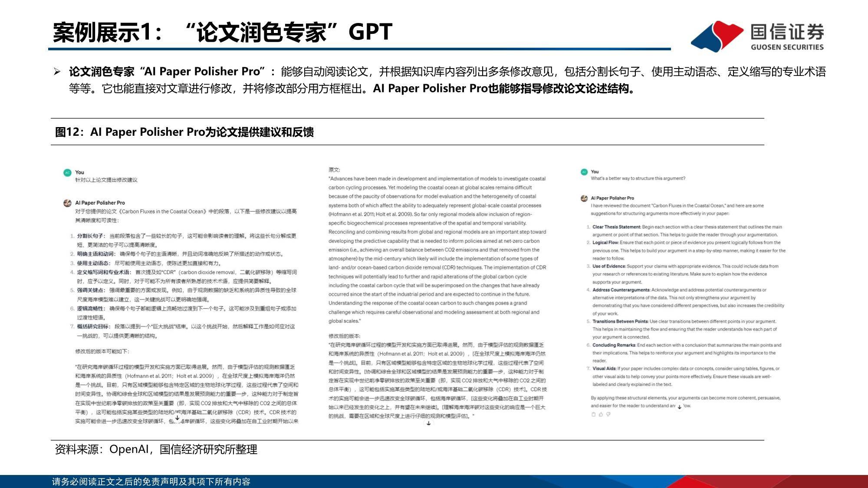
Task: Click the suggestion "概括研究目标"
Action: (93, 326)
